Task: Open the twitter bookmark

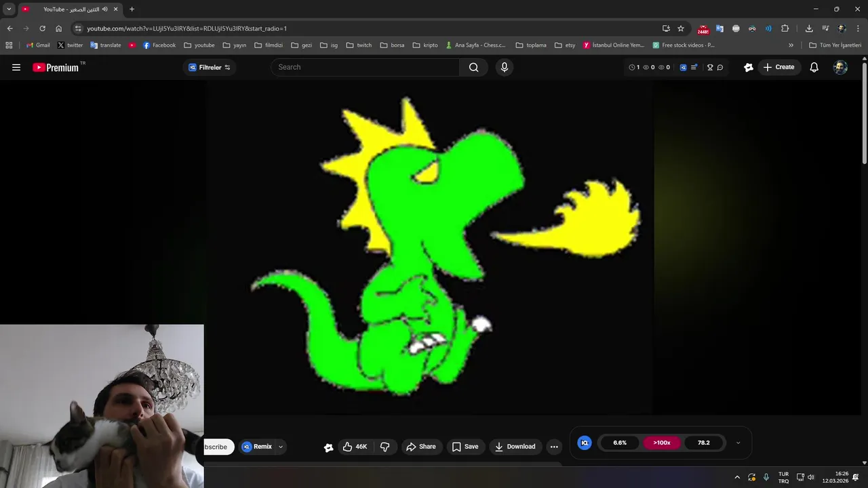Action: (70, 45)
